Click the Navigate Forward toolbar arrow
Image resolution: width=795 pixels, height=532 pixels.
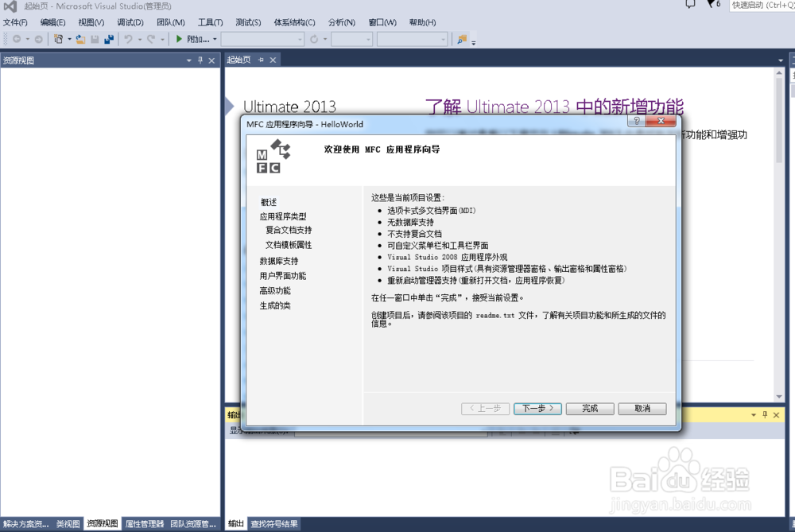pos(38,39)
